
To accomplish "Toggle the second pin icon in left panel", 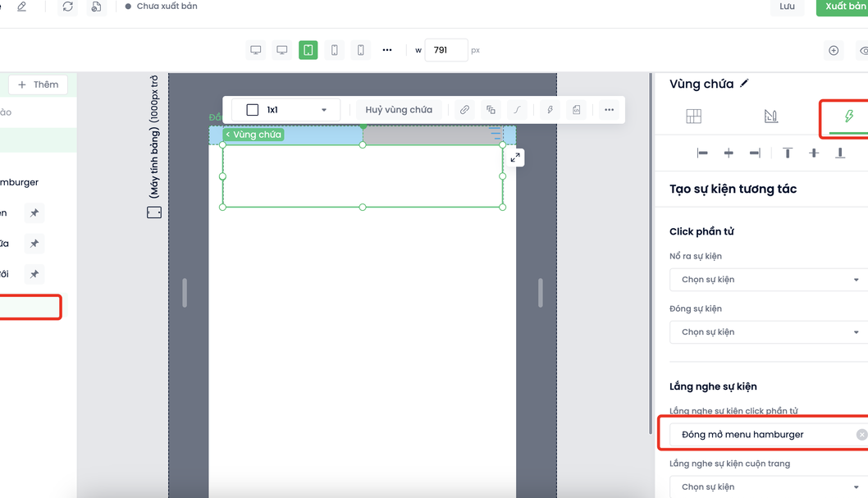I will tap(34, 244).
